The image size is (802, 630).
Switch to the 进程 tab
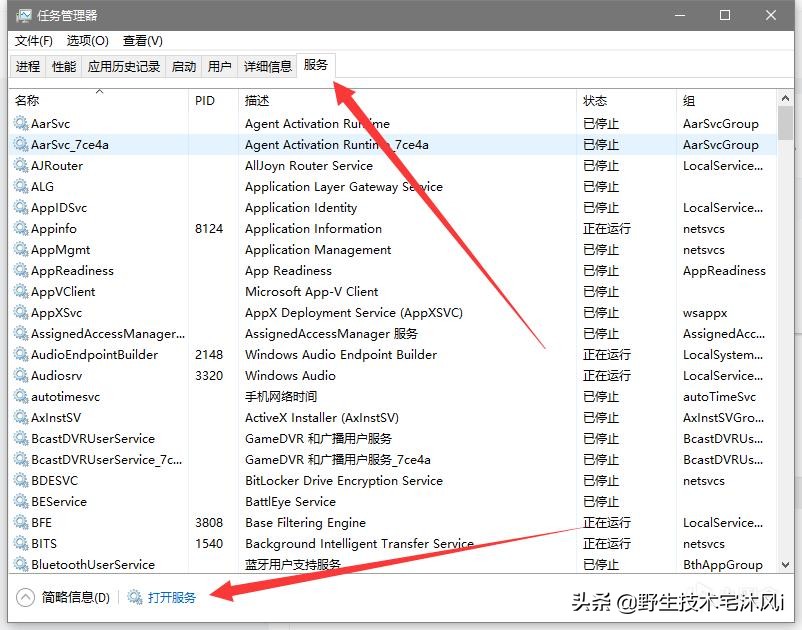point(28,66)
